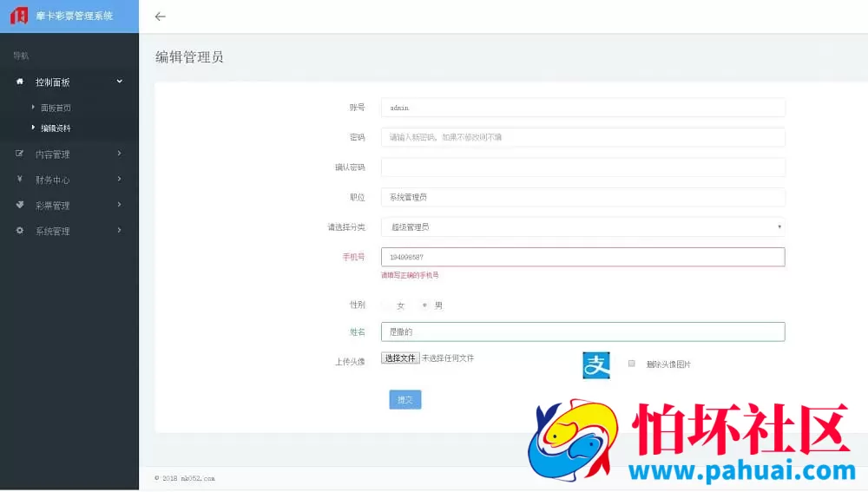
Task: Click the yen icon beside 财务中心
Action: (20, 179)
